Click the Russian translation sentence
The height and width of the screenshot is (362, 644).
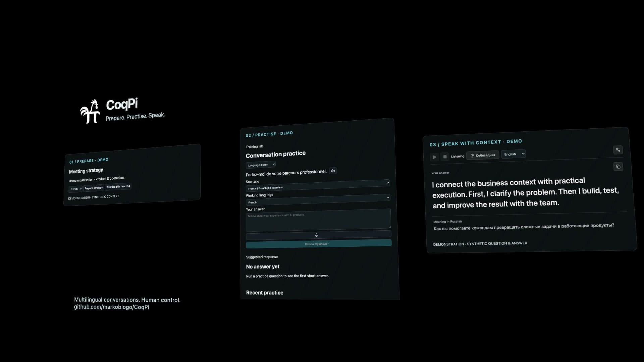pyautogui.click(x=524, y=227)
